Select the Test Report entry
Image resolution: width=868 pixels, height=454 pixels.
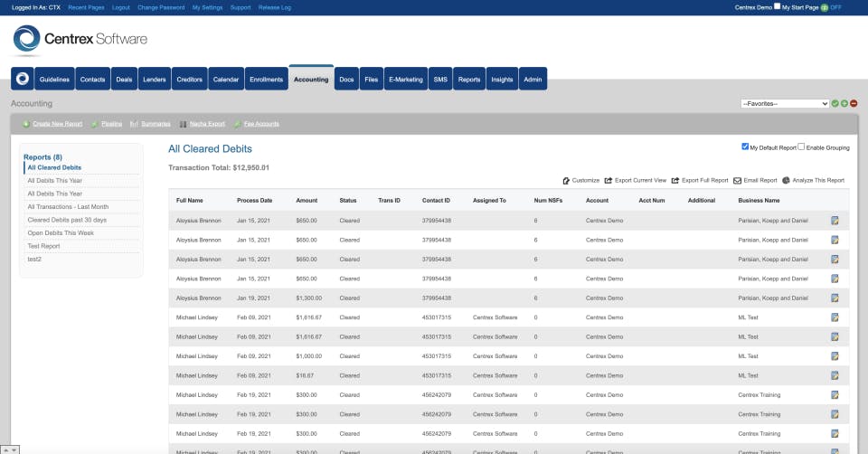click(43, 246)
